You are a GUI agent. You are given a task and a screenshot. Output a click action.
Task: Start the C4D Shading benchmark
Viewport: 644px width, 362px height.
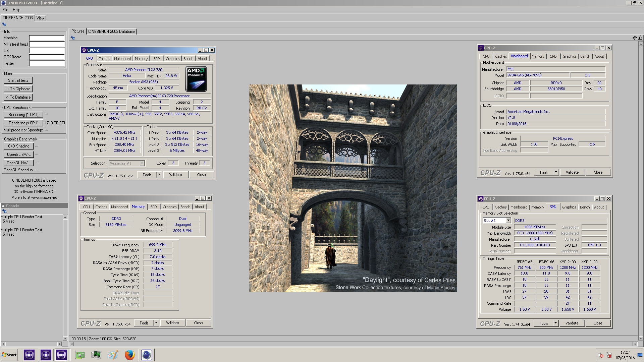pos(18,146)
